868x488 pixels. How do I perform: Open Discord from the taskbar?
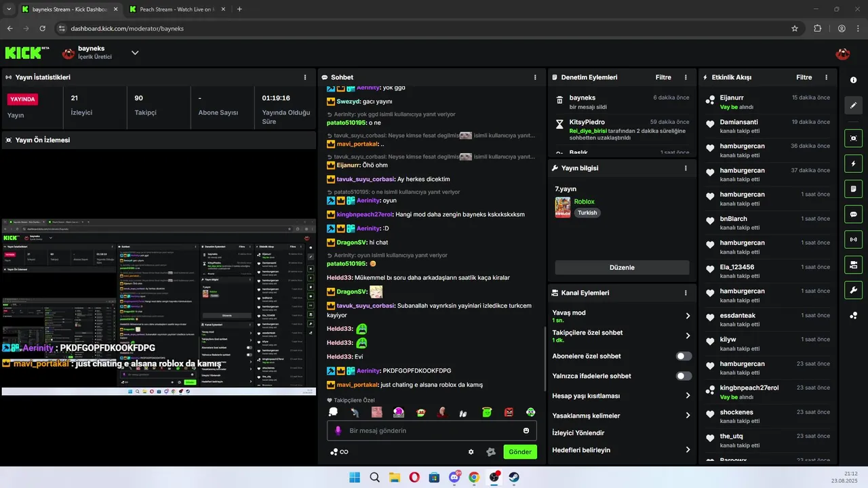[454, 477]
